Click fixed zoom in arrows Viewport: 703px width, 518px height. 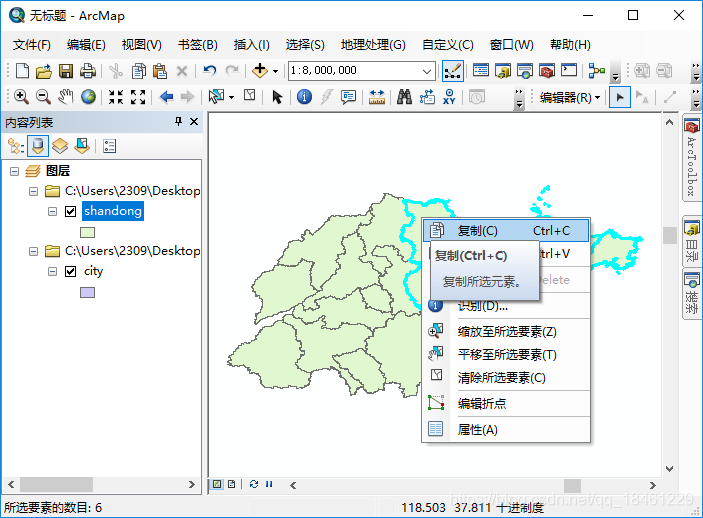pyautogui.click(x=116, y=97)
